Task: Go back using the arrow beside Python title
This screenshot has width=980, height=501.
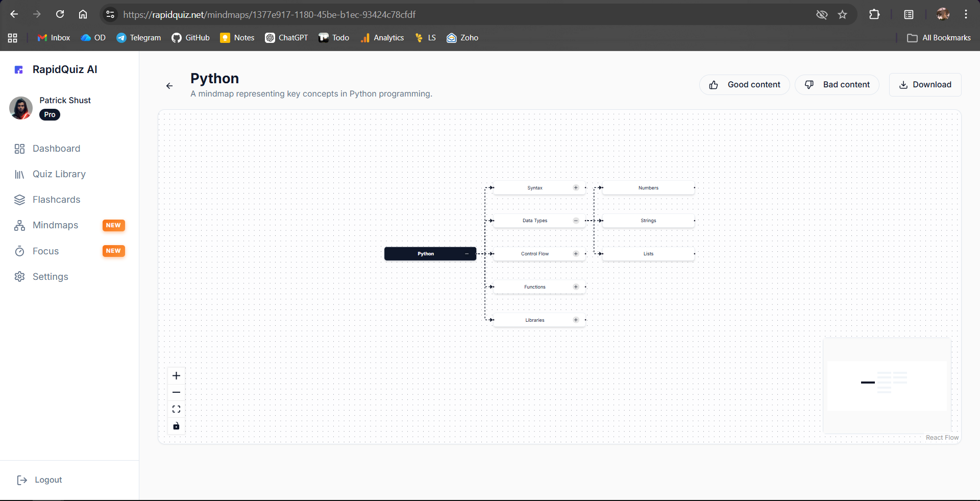Action: [x=169, y=86]
